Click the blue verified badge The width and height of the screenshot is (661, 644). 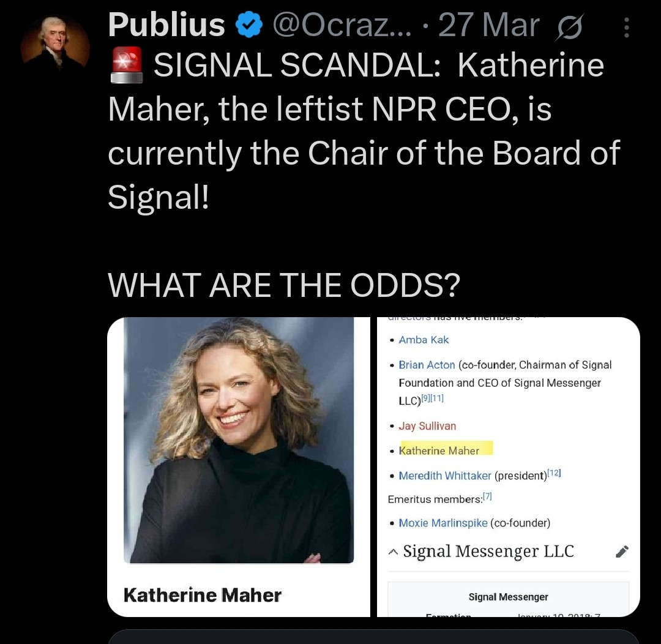[x=248, y=26]
